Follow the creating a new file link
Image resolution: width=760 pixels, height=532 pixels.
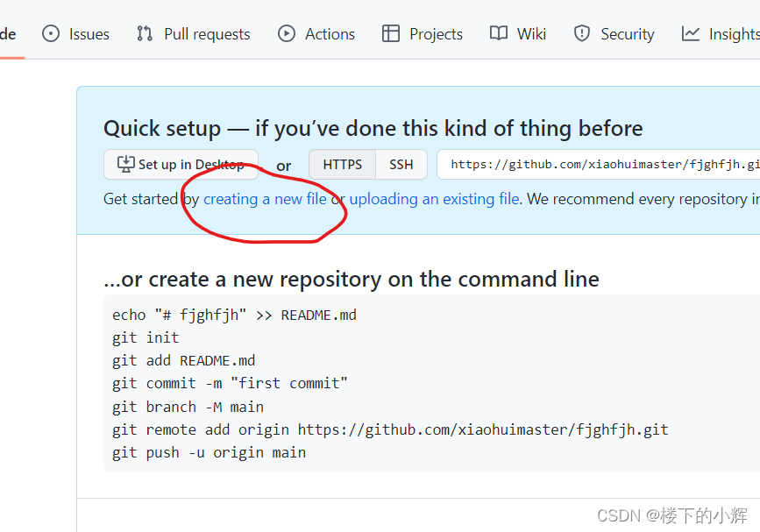tap(265, 199)
